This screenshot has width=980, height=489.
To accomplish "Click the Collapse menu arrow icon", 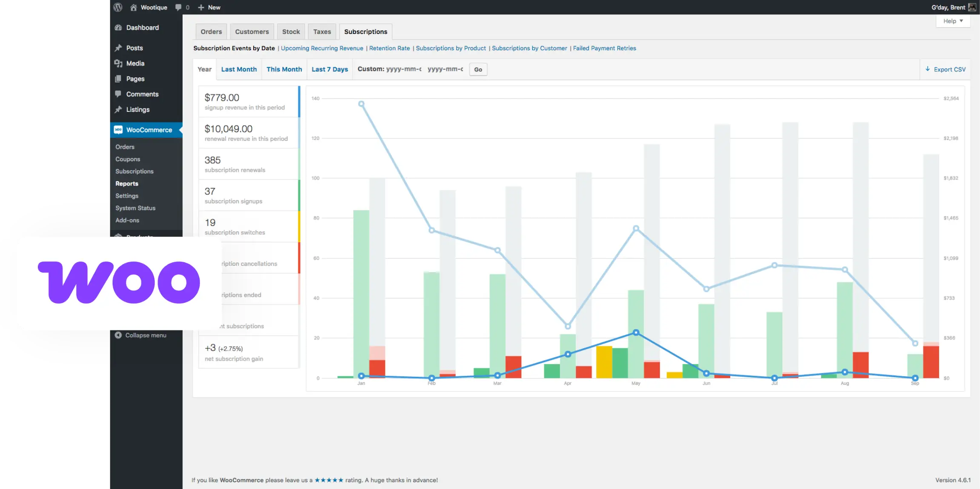I will point(118,335).
